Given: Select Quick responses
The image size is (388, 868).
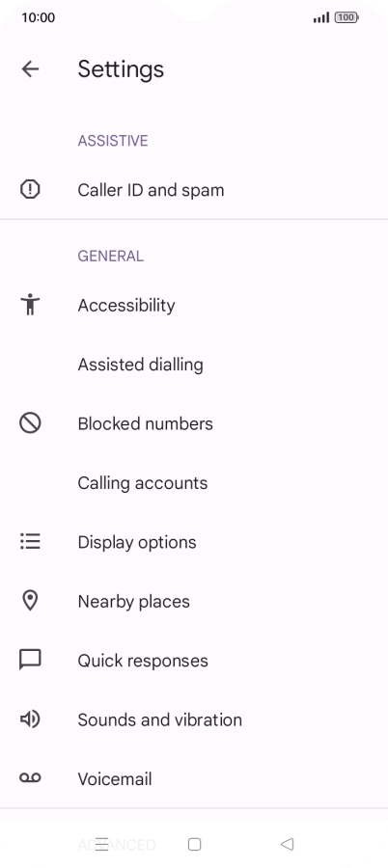Looking at the screenshot, I should tap(194, 661).
